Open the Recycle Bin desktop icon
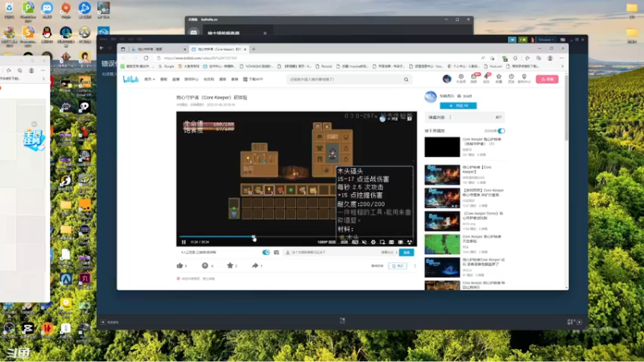644x362 pixels. click(x=9, y=10)
